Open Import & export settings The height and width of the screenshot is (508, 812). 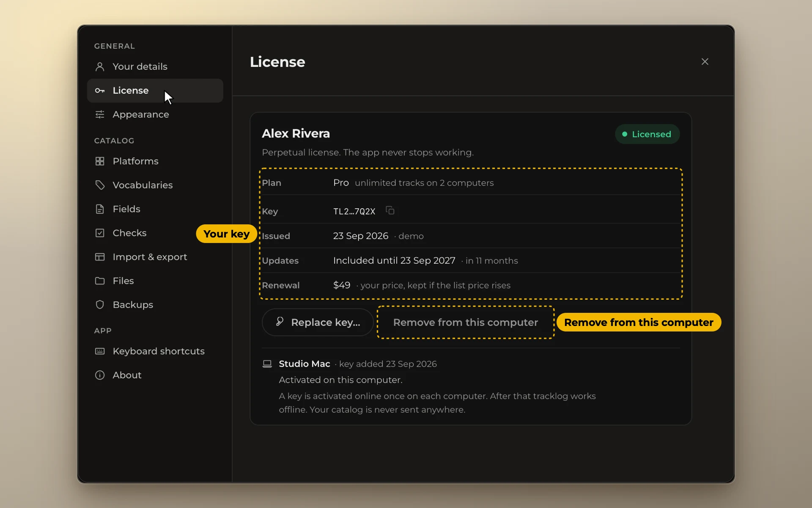point(155,257)
